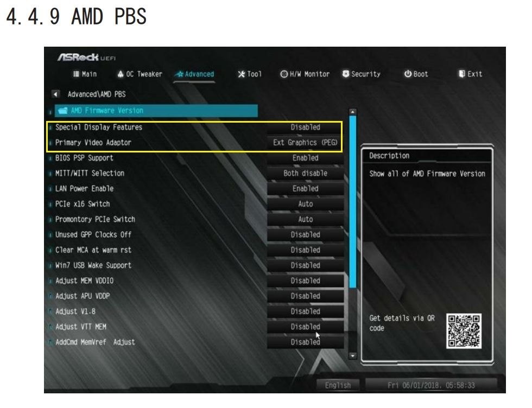
Task: Open Adjust MEM VDDIO value dropdown
Action: (x=305, y=281)
